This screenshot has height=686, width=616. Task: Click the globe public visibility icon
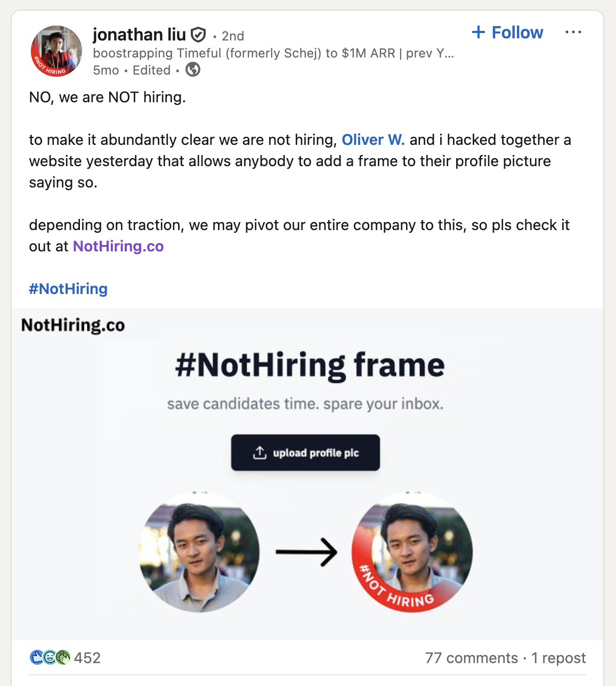click(193, 70)
